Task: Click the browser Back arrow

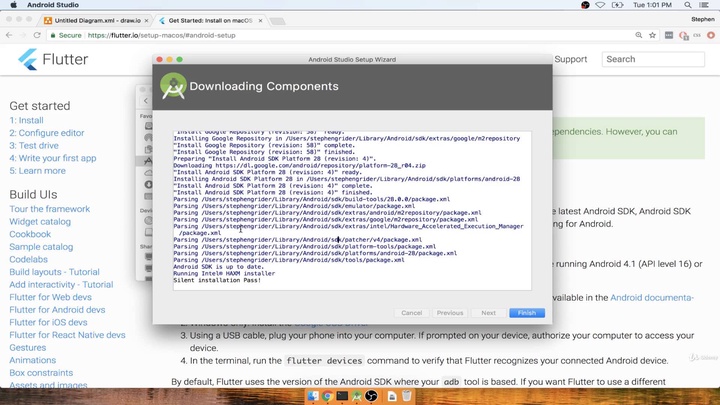Action: [9, 35]
